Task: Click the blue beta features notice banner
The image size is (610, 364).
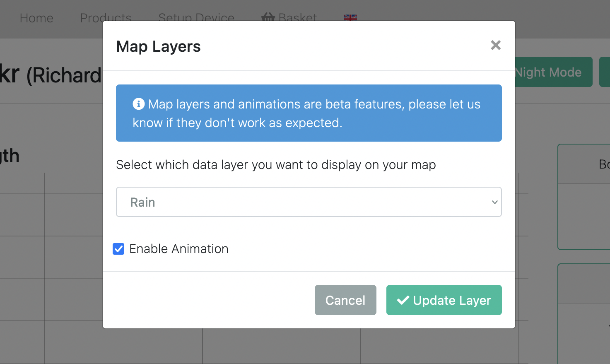Action: click(309, 113)
